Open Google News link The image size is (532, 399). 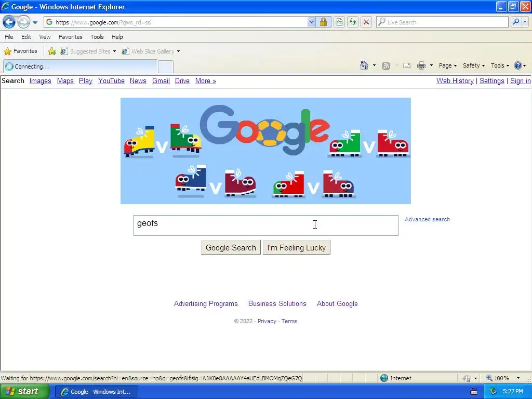point(138,81)
